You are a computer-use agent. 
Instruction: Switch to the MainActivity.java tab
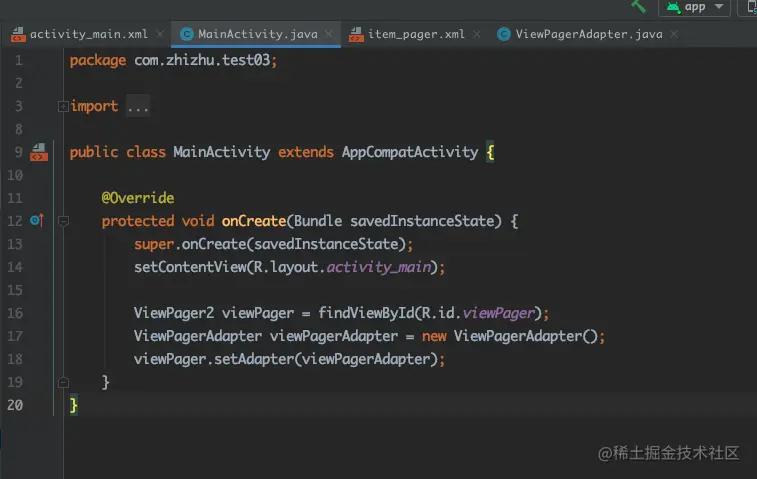[256, 34]
